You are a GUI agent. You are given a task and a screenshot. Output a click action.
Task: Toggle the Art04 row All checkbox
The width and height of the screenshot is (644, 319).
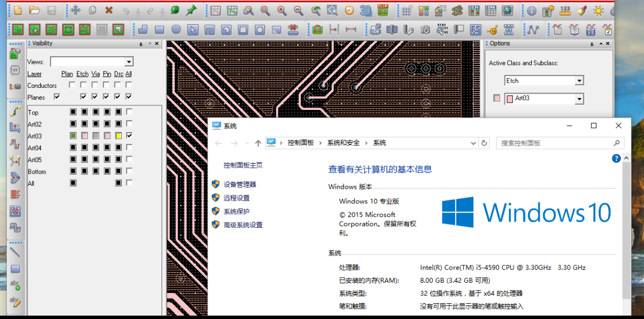(x=129, y=147)
